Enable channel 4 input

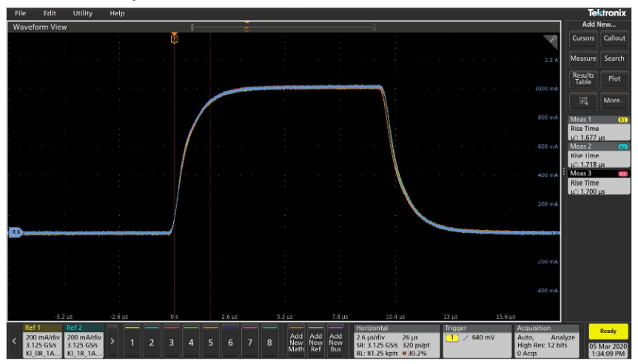point(191,342)
